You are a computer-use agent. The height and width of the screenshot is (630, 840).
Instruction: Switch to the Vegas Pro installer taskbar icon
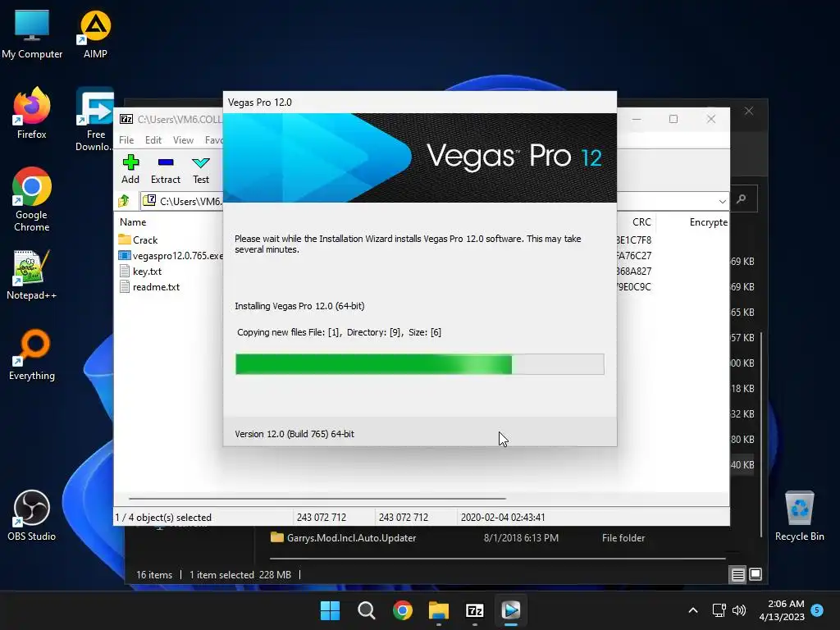tap(511, 610)
